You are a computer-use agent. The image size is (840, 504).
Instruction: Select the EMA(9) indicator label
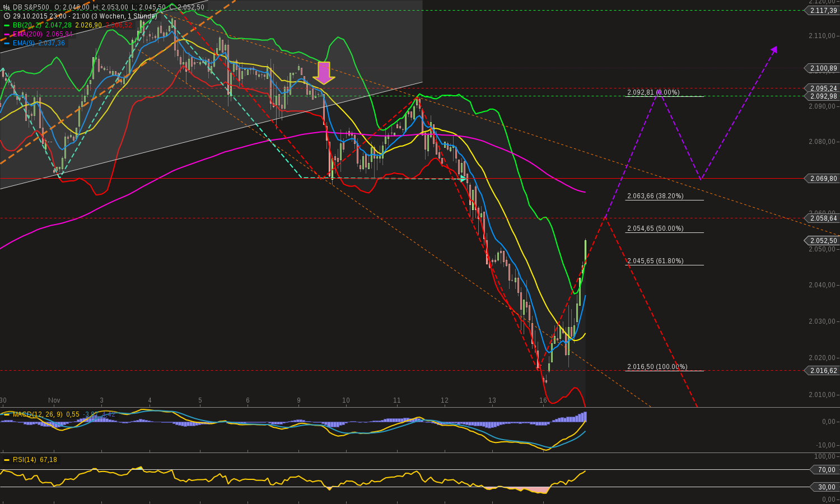click(24, 43)
